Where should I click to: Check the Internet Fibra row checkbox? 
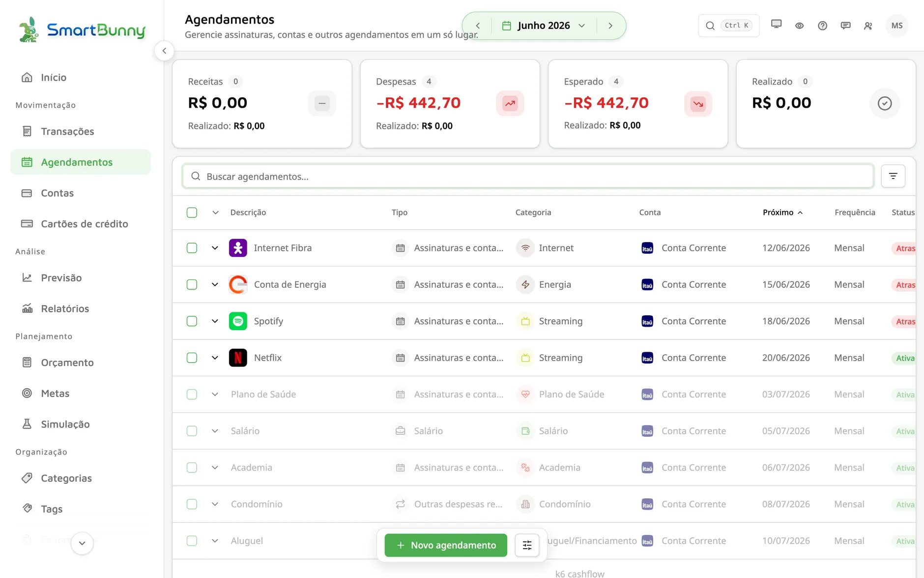[192, 248]
